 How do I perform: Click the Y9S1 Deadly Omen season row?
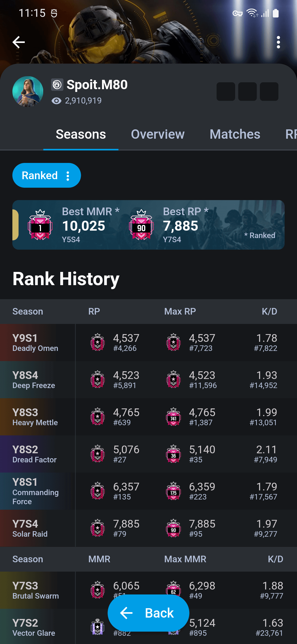point(36,343)
